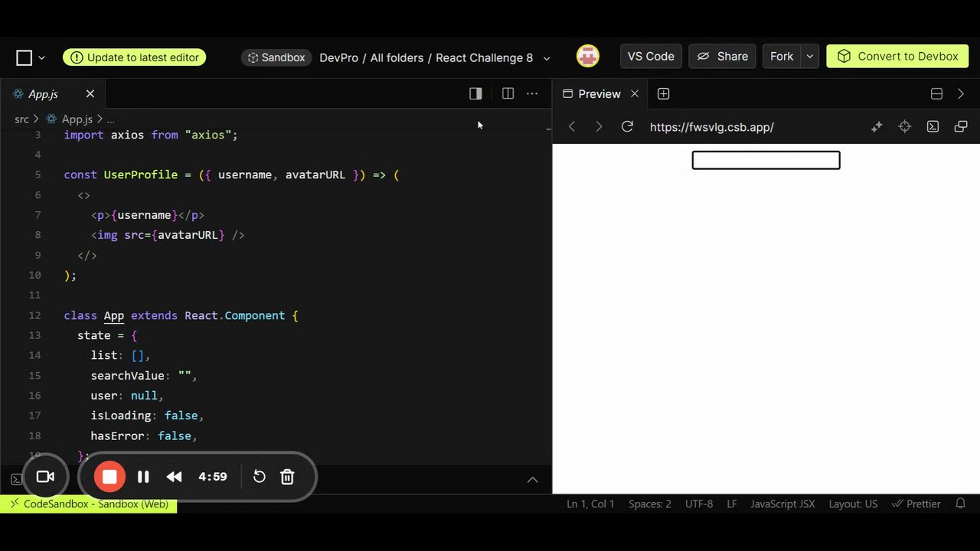The width and height of the screenshot is (980, 551).
Task: Click the inspect element crosshair icon
Action: coord(905,127)
